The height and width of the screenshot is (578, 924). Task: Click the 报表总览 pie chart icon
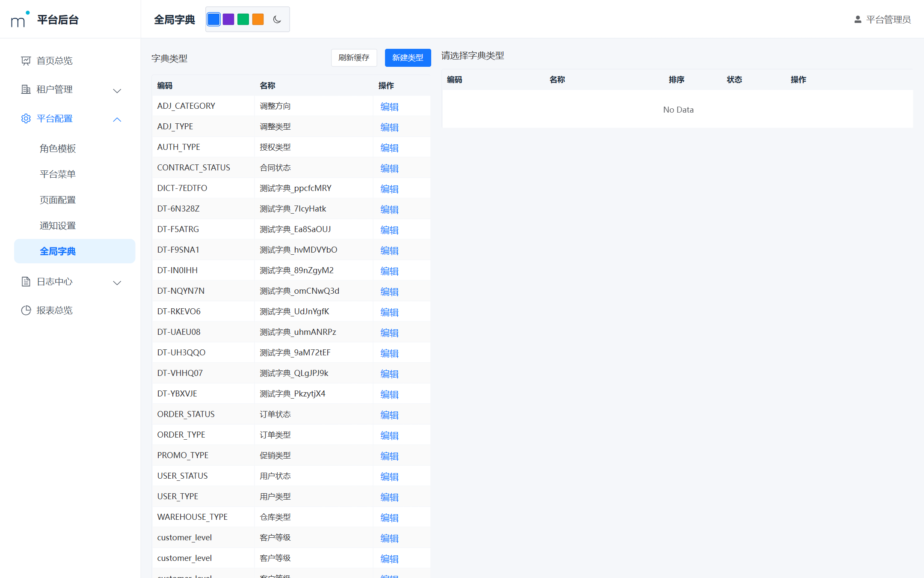coord(26,310)
